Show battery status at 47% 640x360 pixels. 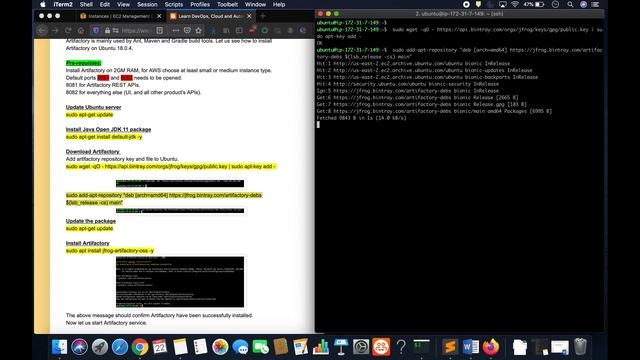(534, 4)
